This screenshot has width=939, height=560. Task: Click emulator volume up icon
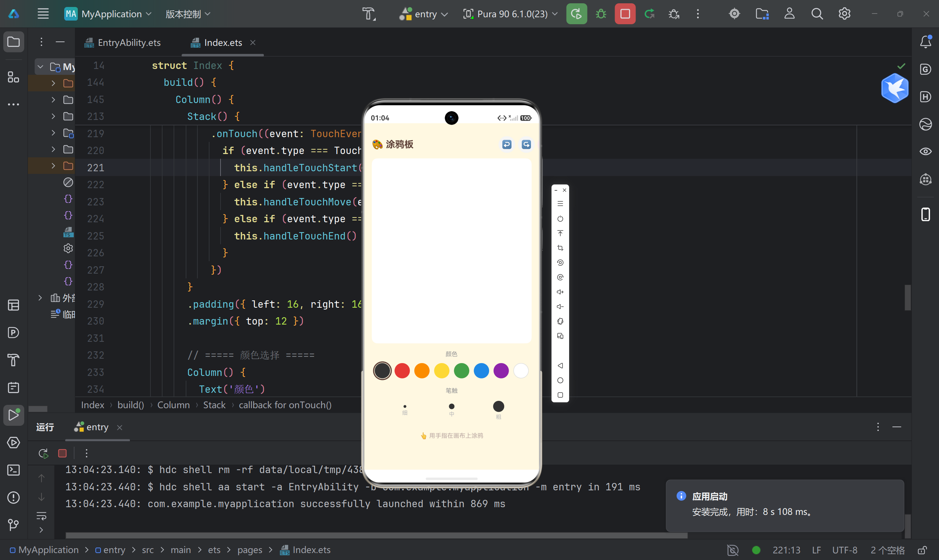coord(560,292)
